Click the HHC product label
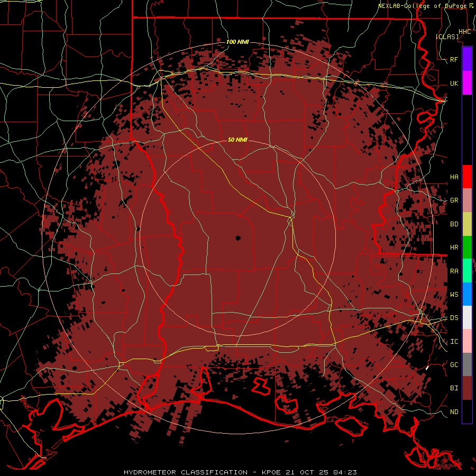 click(464, 32)
